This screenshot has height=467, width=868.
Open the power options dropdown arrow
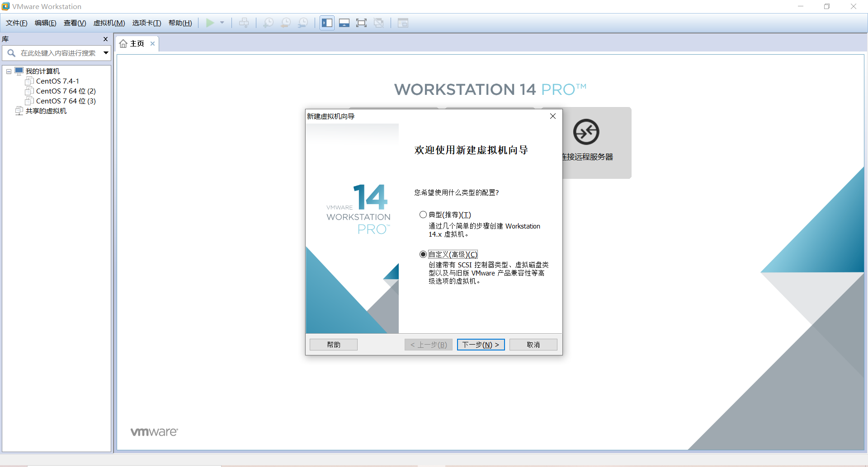pyautogui.click(x=222, y=23)
